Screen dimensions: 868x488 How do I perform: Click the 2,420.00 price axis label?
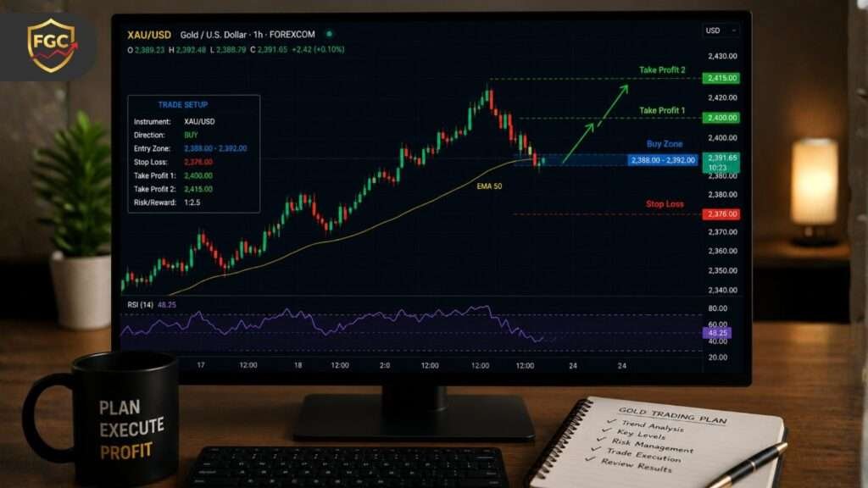point(722,98)
